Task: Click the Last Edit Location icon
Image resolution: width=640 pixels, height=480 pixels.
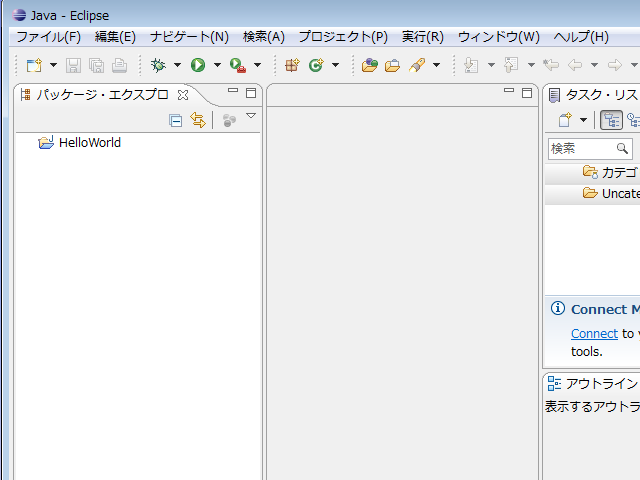Action: tap(551, 65)
